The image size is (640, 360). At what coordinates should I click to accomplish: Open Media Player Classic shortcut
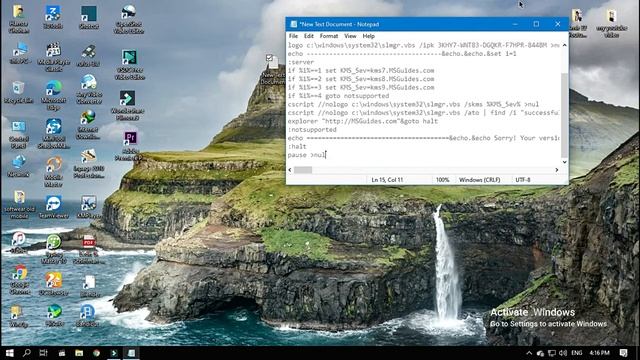click(x=53, y=57)
